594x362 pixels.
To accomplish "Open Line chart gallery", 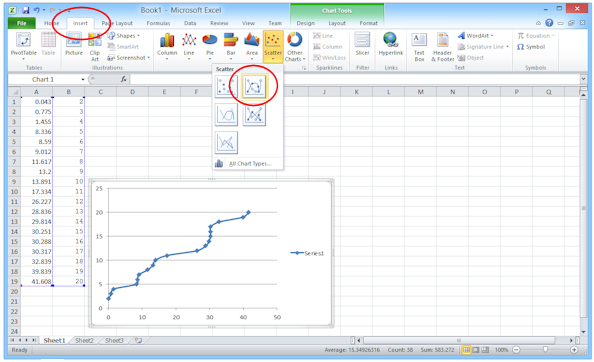I will tap(189, 46).
